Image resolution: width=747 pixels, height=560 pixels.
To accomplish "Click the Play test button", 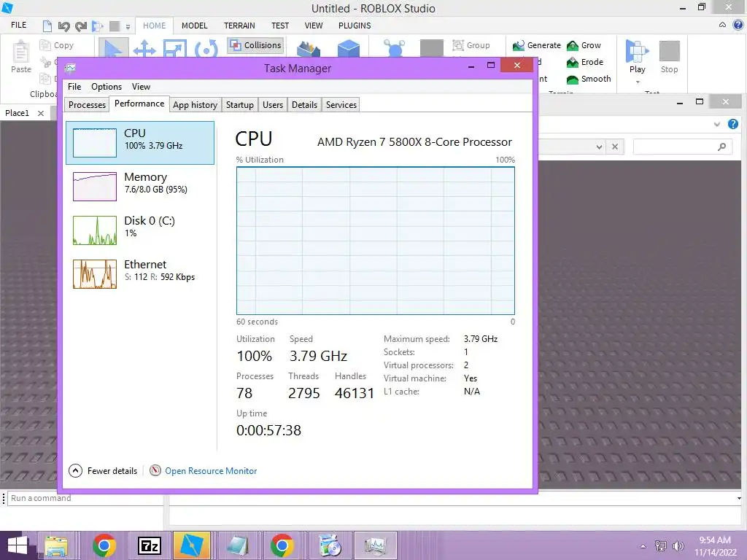I will [638, 56].
